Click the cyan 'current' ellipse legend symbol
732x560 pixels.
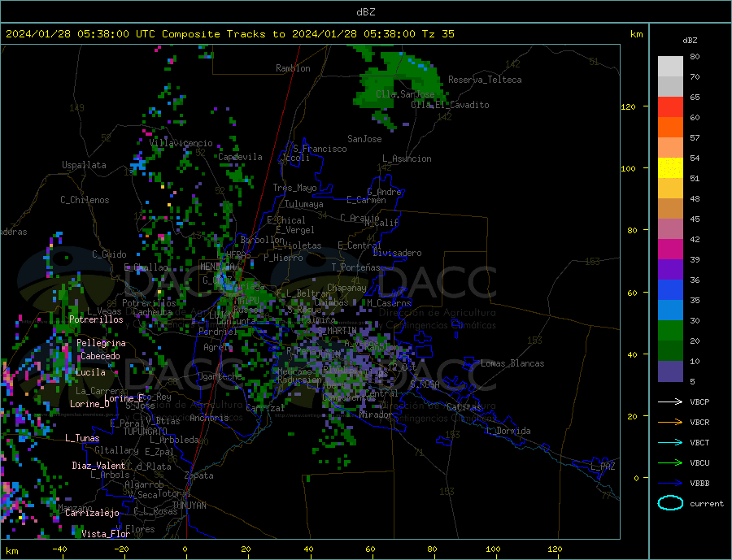click(670, 503)
